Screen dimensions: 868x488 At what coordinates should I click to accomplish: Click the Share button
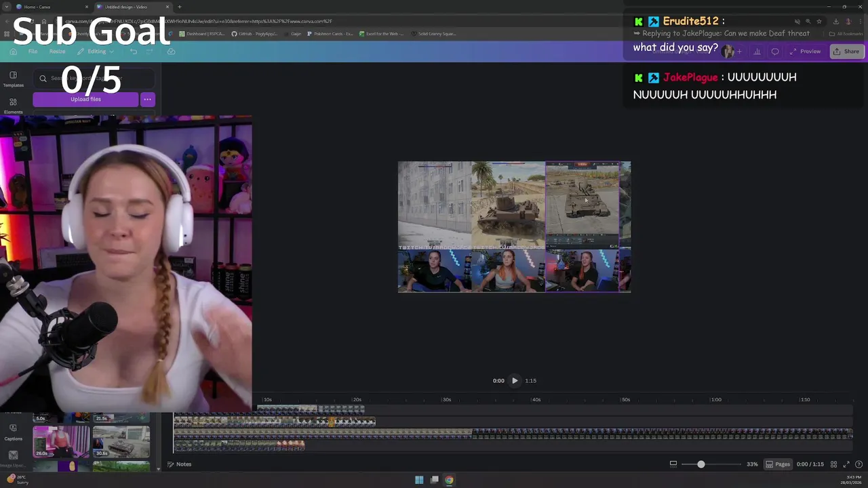pyautogui.click(x=846, y=52)
